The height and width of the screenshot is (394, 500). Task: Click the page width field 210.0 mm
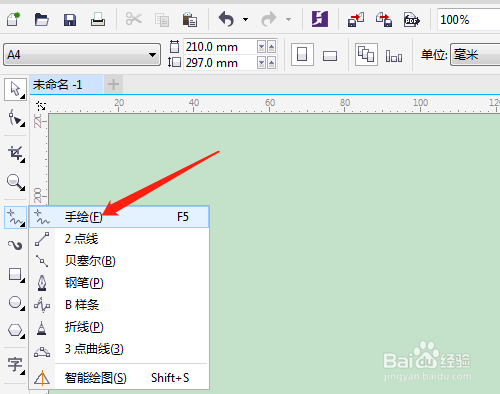220,47
